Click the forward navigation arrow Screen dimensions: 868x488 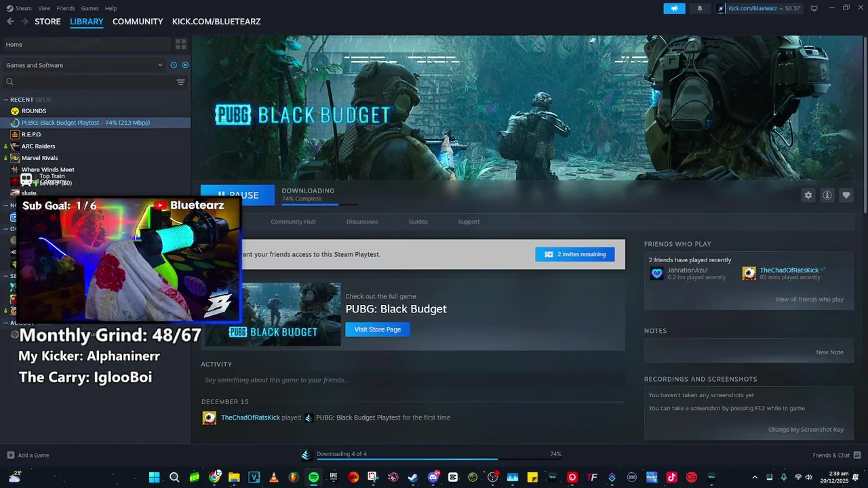[24, 22]
